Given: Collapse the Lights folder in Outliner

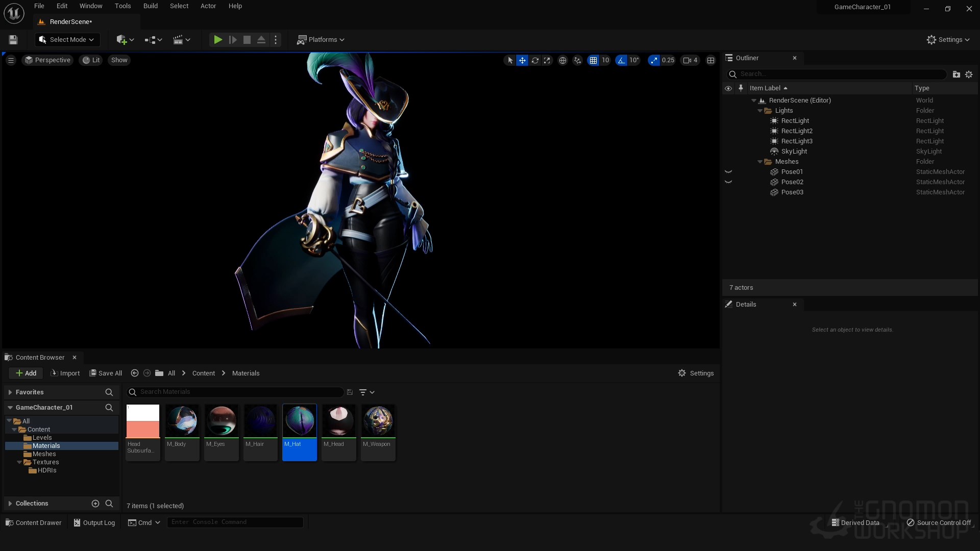Looking at the screenshot, I should coord(760,111).
